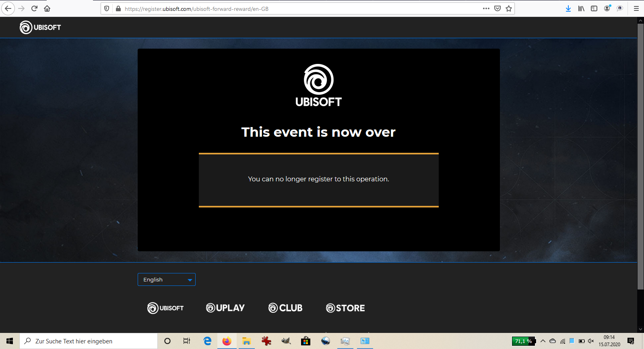Save page to Pocket
Screen dimensions: 644x349
click(497, 8)
